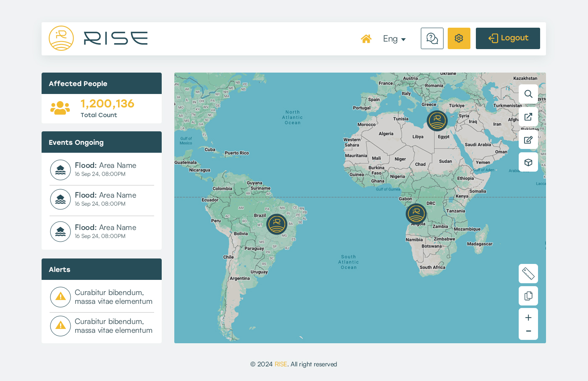
Task: Select the RISE marker over Angola
Action: click(x=416, y=214)
